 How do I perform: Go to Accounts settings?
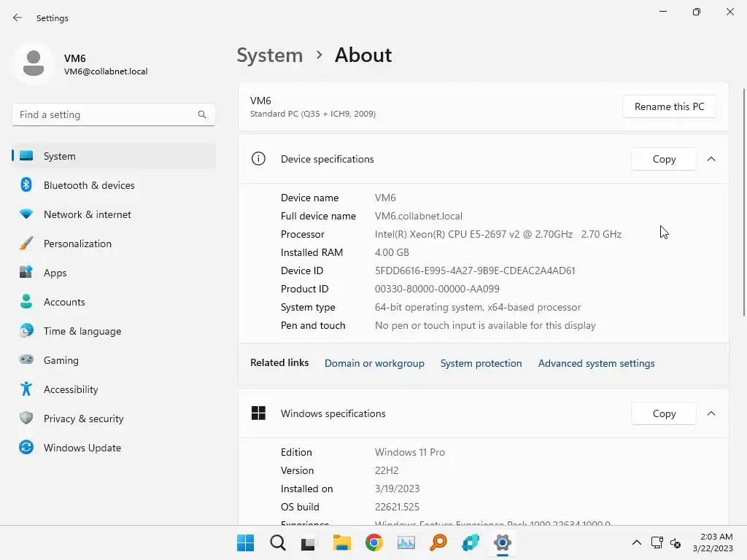click(114, 302)
